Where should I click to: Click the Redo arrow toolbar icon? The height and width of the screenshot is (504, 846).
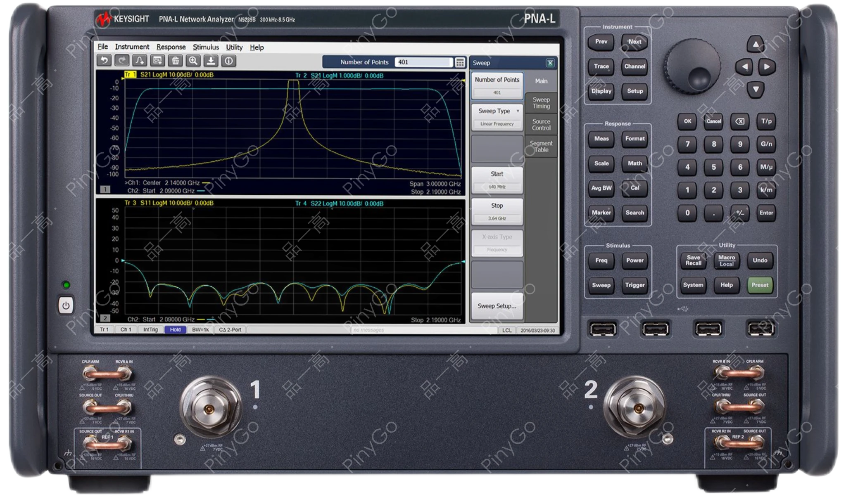(122, 61)
